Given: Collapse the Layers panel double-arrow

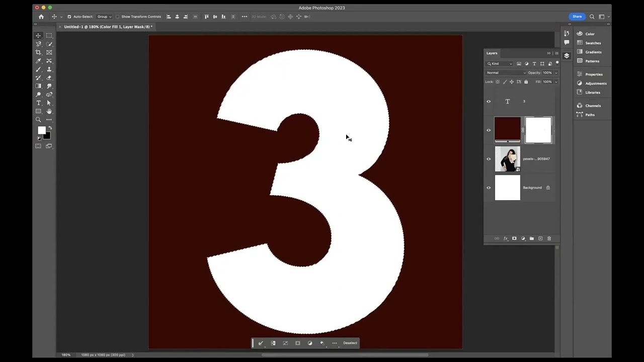Looking at the screenshot, I should (x=549, y=53).
